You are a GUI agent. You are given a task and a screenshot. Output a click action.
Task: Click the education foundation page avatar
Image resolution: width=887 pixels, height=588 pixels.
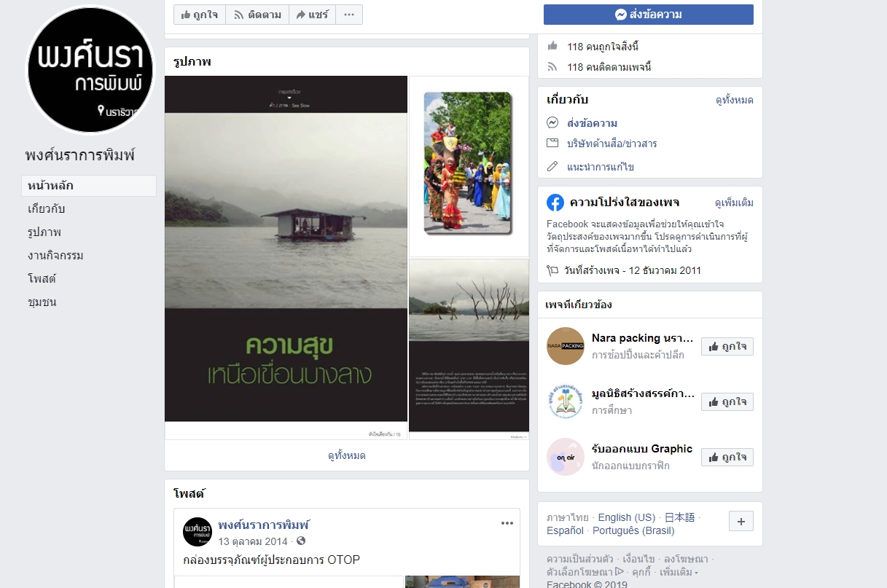point(566,401)
